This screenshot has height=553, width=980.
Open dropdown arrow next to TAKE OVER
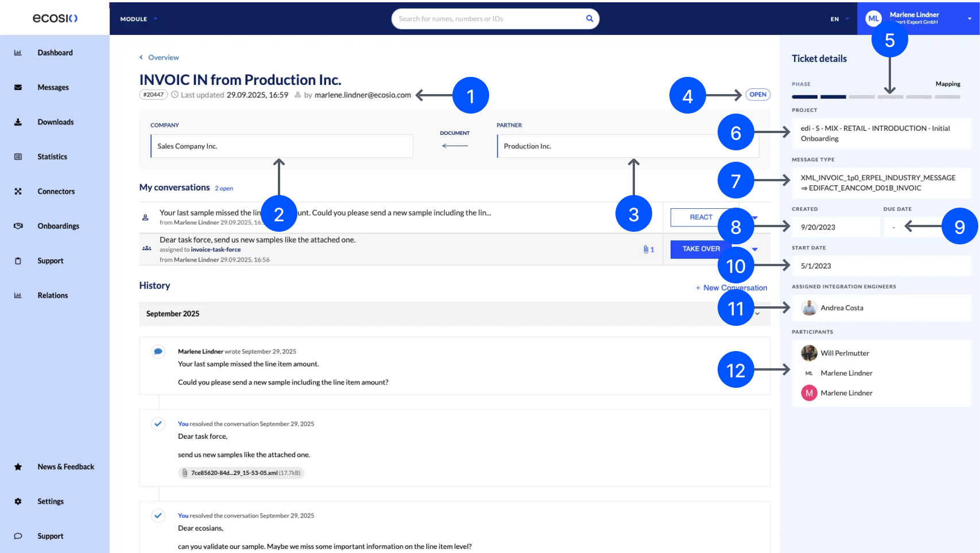point(755,249)
